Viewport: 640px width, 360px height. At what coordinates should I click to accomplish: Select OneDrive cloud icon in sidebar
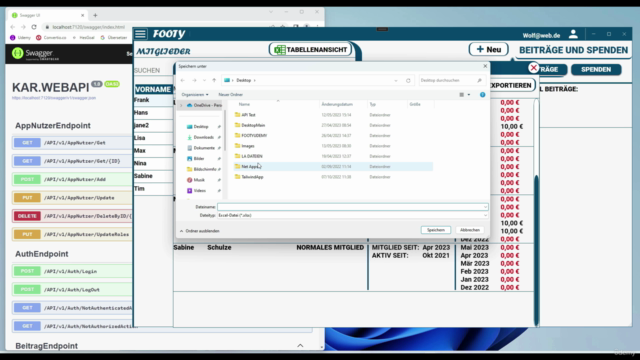pos(189,105)
